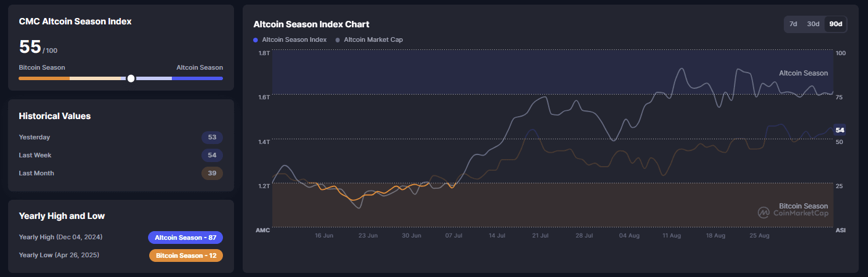This screenshot has width=868, height=277.
Task: Select the 90d chart range
Action: tap(835, 24)
